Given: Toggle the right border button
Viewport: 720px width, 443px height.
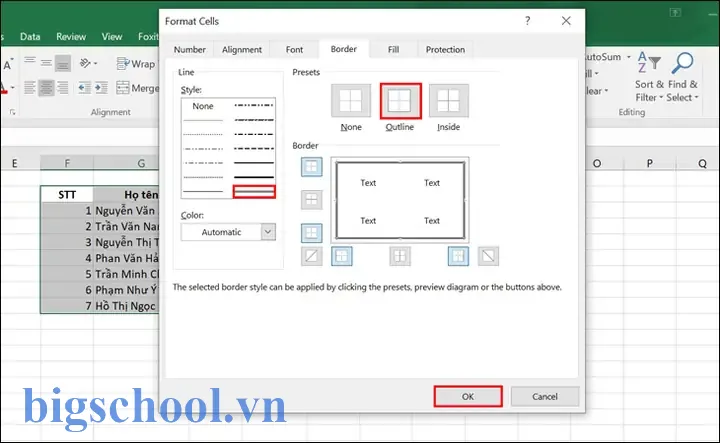Looking at the screenshot, I should (458, 256).
